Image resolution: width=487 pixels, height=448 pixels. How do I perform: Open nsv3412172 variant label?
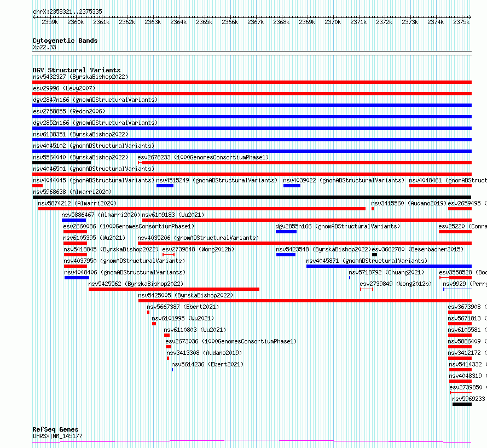click(467, 353)
